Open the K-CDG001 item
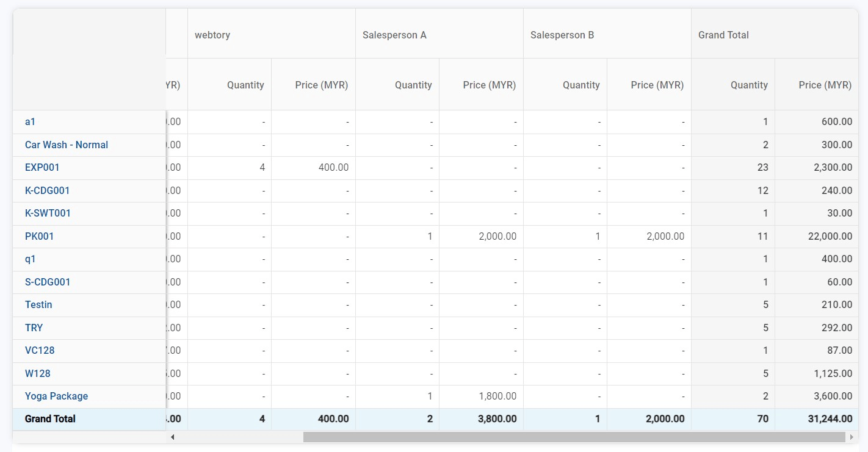This screenshot has height=452, width=868. [47, 190]
